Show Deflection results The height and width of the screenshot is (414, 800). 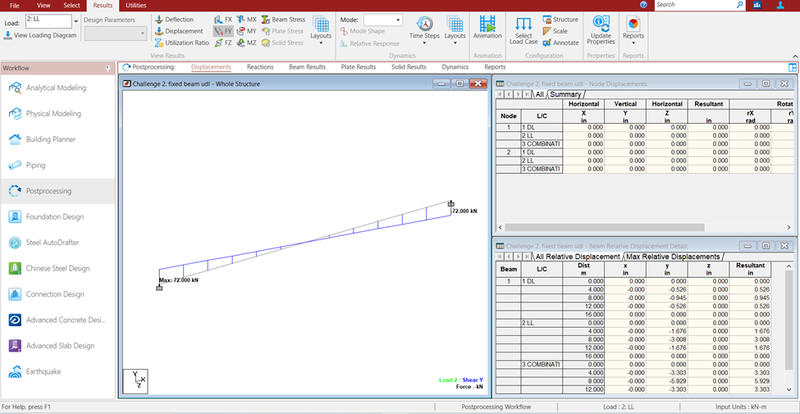pyautogui.click(x=174, y=19)
